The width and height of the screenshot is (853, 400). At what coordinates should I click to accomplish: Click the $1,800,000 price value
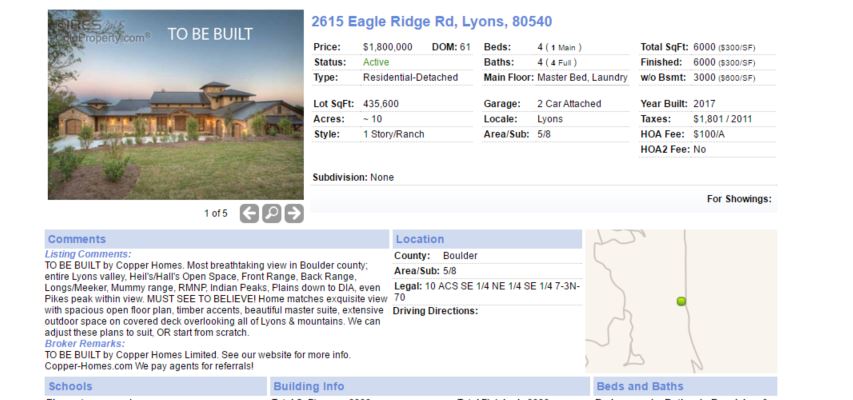pyautogui.click(x=388, y=47)
